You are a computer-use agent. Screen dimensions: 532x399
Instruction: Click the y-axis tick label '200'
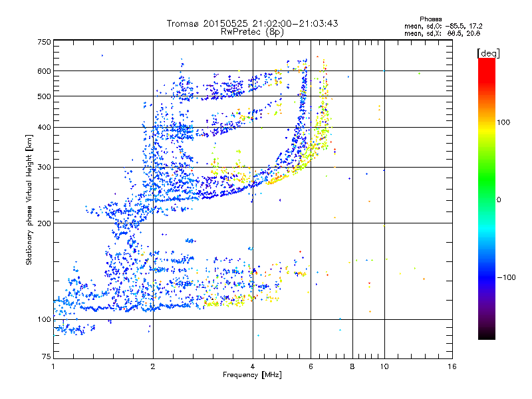[45, 223]
